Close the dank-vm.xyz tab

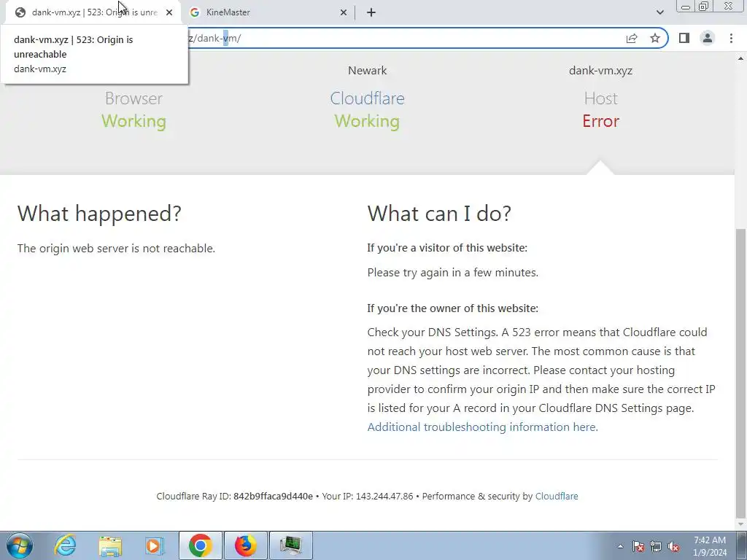[x=169, y=12]
